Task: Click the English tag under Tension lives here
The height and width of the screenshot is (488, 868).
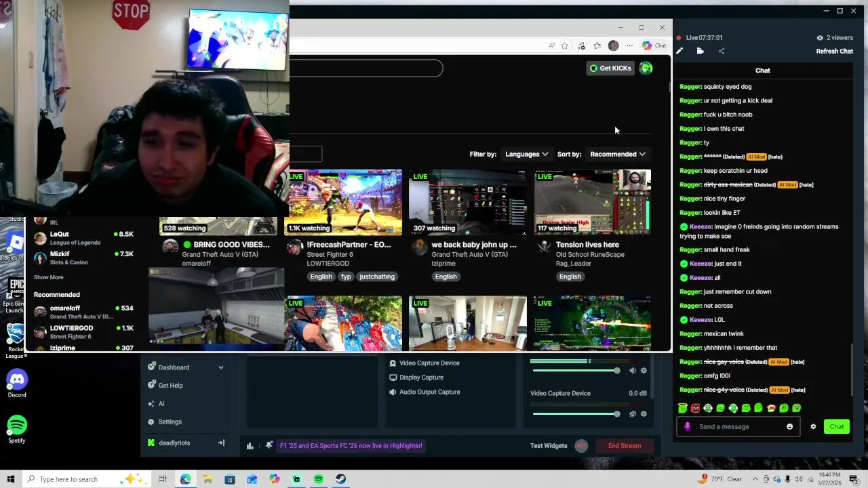Action: pyautogui.click(x=570, y=277)
